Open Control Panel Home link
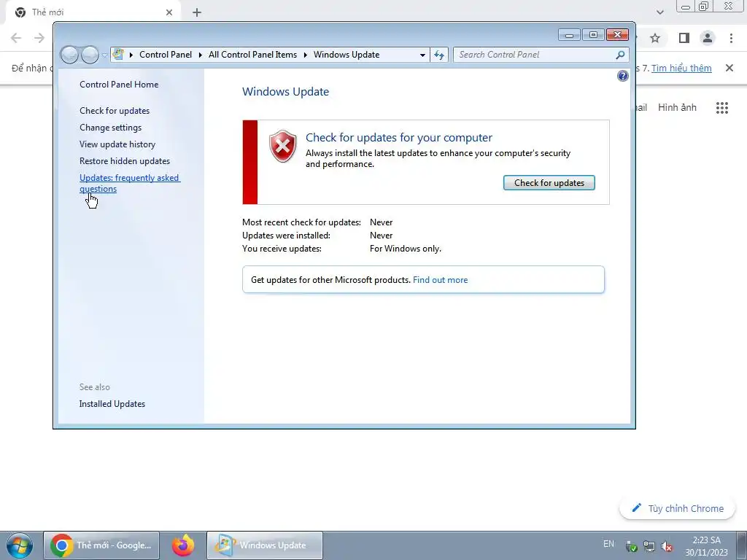This screenshot has height=560, width=747. tap(119, 85)
